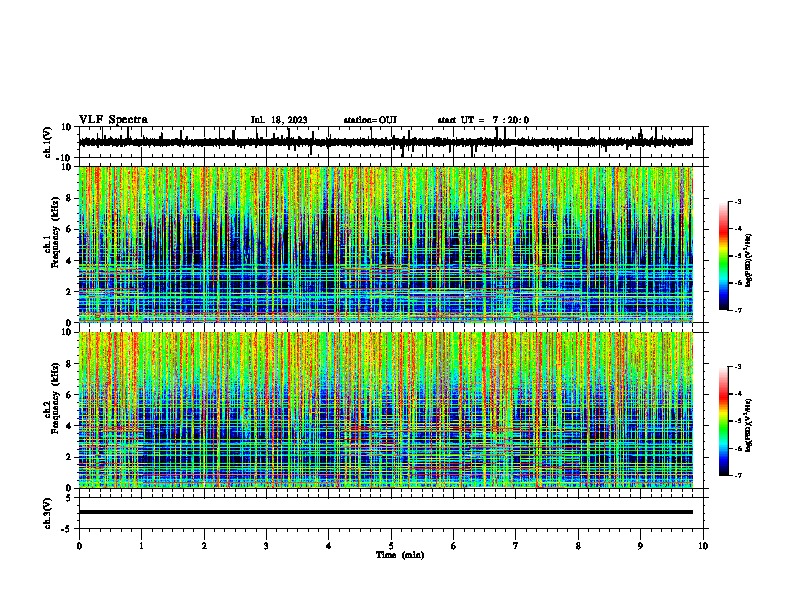
Task: Click the -7 value on ch.2 colorbar
Action: (x=737, y=475)
